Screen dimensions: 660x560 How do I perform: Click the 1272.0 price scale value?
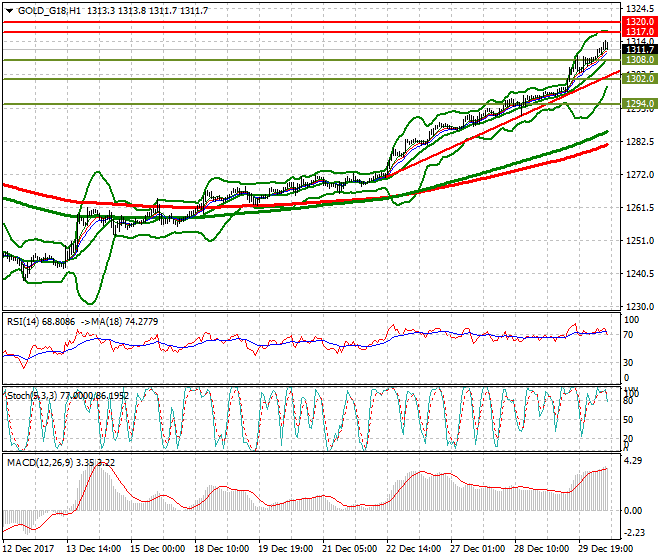(640, 175)
